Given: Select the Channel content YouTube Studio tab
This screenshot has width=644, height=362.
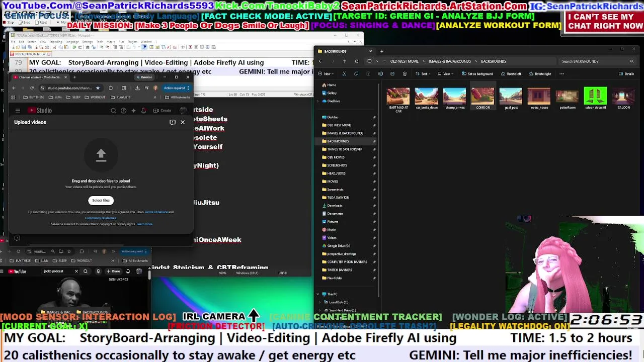Looking at the screenshot, I should pyautogui.click(x=40, y=77).
